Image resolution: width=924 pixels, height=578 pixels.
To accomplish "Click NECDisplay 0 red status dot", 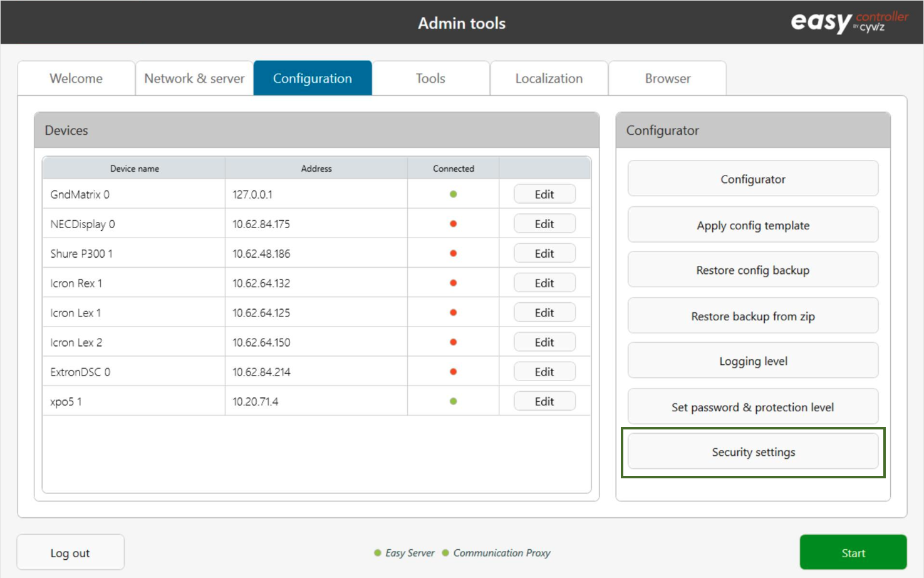I will [453, 224].
